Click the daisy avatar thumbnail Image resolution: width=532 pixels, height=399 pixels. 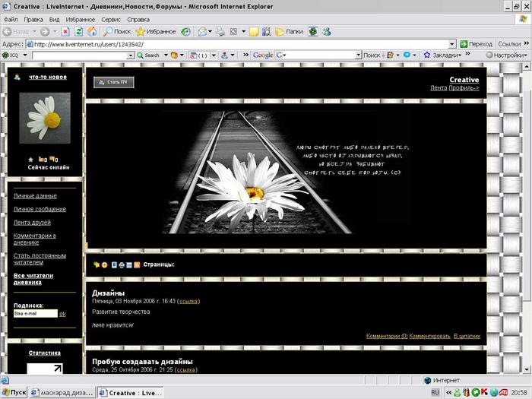(x=44, y=119)
